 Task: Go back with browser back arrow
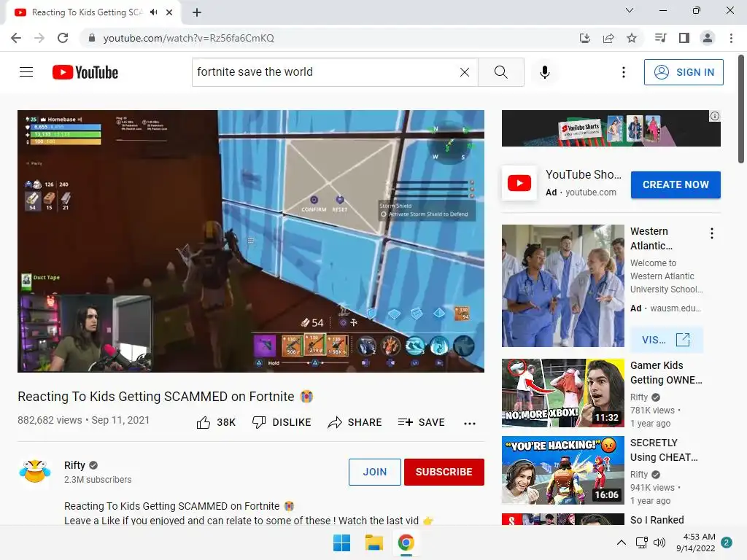[x=16, y=38]
